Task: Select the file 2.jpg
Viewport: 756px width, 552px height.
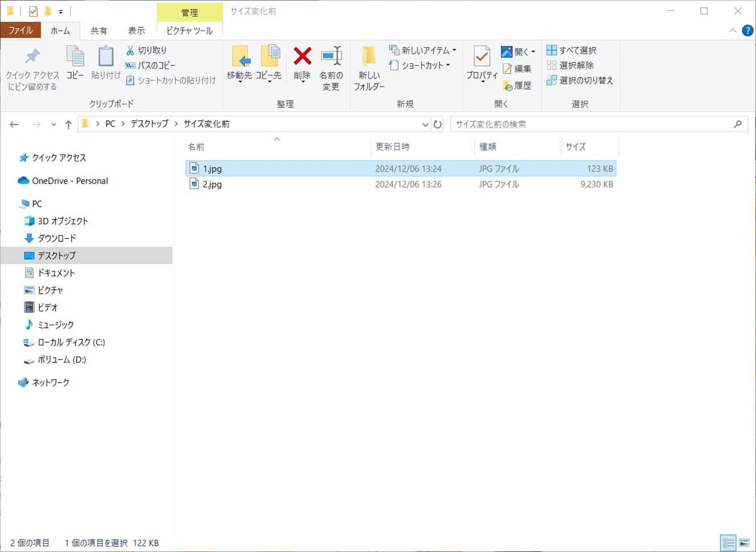Action: 212,184
